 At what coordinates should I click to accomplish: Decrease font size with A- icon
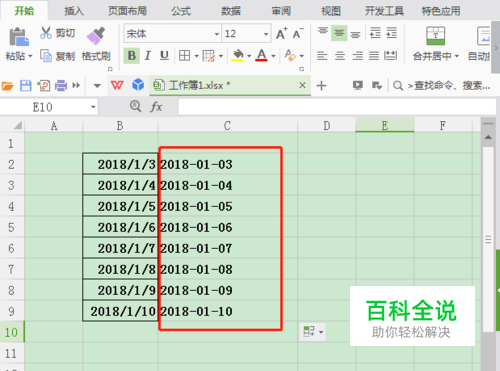[x=298, y=33]
